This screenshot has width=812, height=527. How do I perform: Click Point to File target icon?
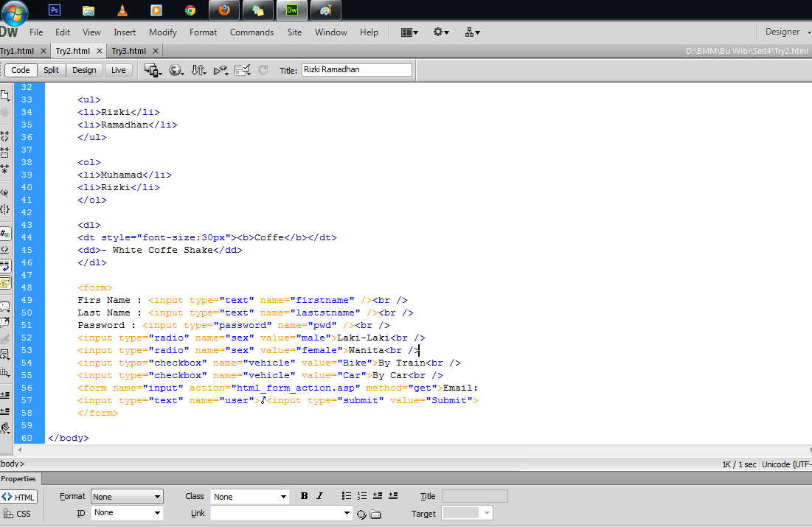361,514
